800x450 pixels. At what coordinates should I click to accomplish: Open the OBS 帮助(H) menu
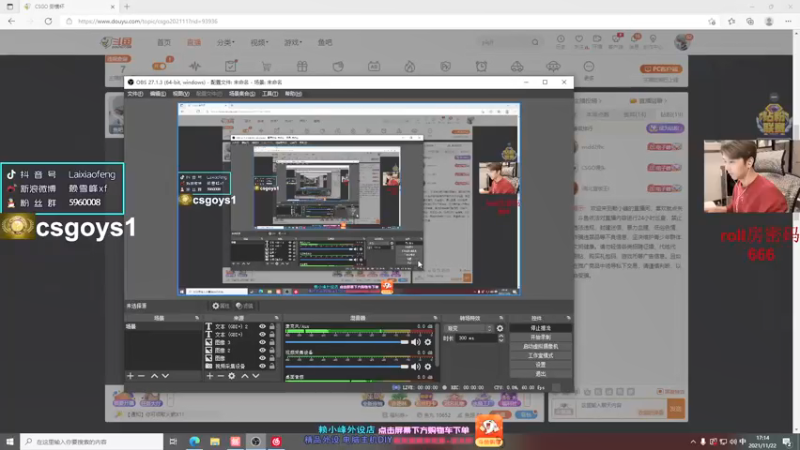pyautogui.click(x=293, y=94)
